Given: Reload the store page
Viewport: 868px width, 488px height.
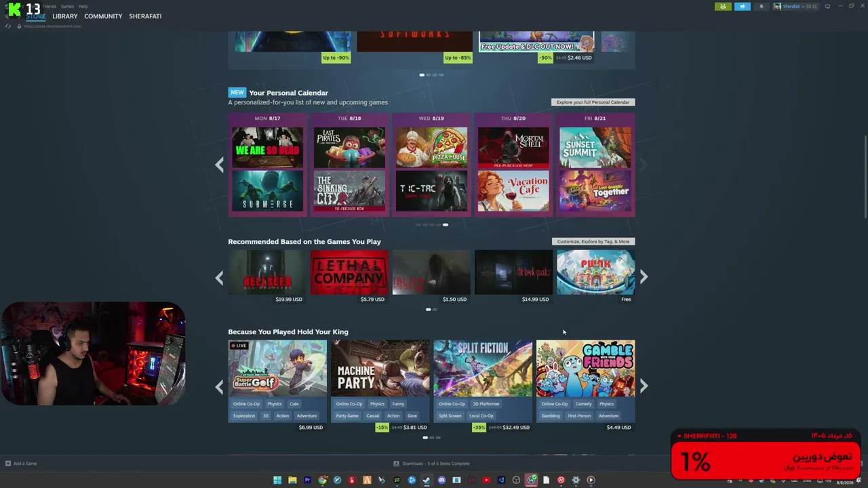Looking at the screenshot, I should [8, 26].
